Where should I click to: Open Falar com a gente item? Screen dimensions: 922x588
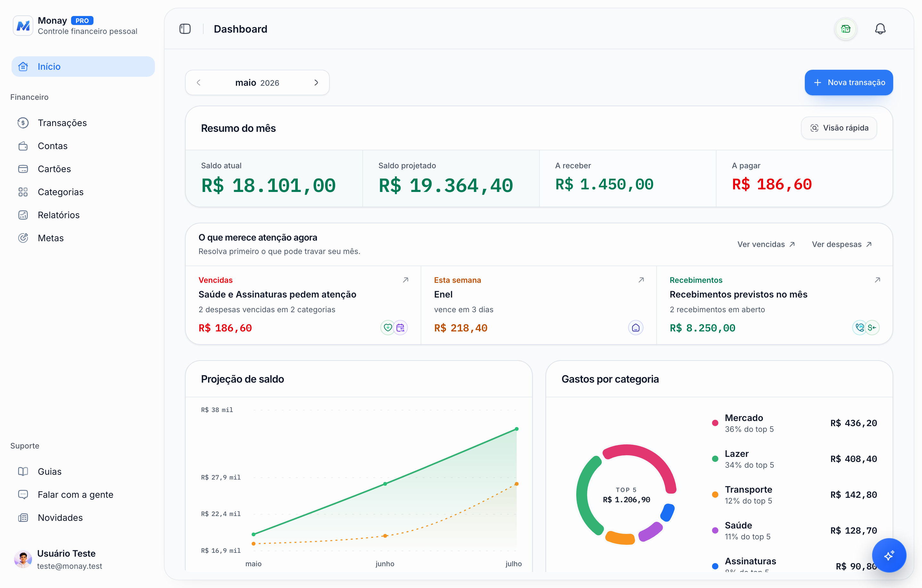(x=83, y=494)
